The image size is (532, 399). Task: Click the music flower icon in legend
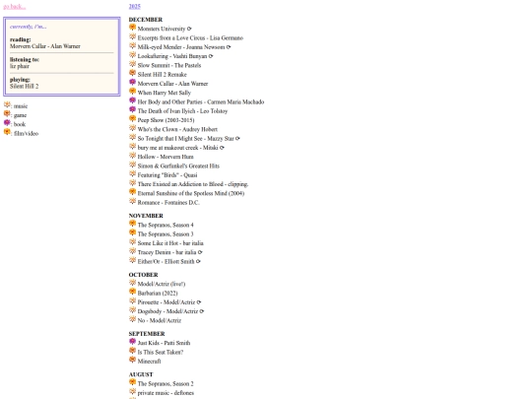coord(7,104)
